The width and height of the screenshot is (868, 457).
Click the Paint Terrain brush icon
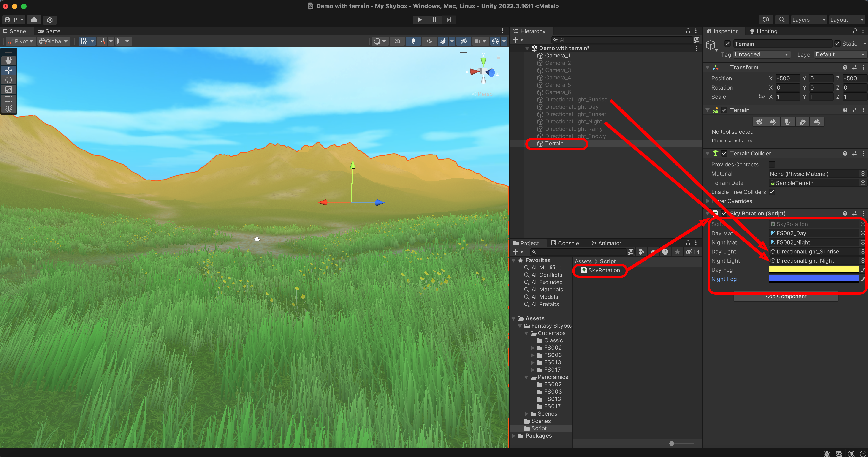[773, 122]
